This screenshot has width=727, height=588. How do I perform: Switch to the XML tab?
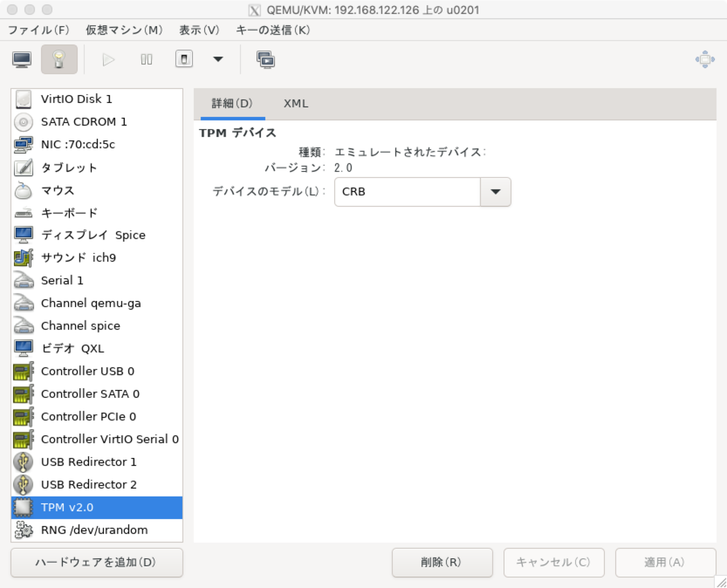[296, 104]
